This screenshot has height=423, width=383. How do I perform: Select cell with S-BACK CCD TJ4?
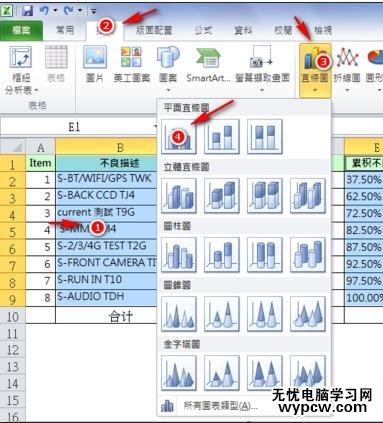(106, 196)
